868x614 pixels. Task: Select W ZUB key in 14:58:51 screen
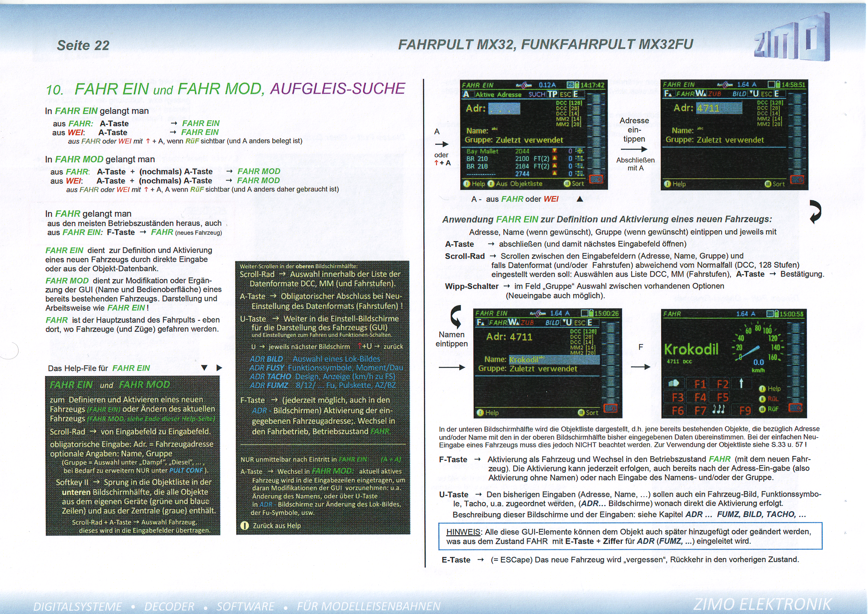click(x=708, y=93)
